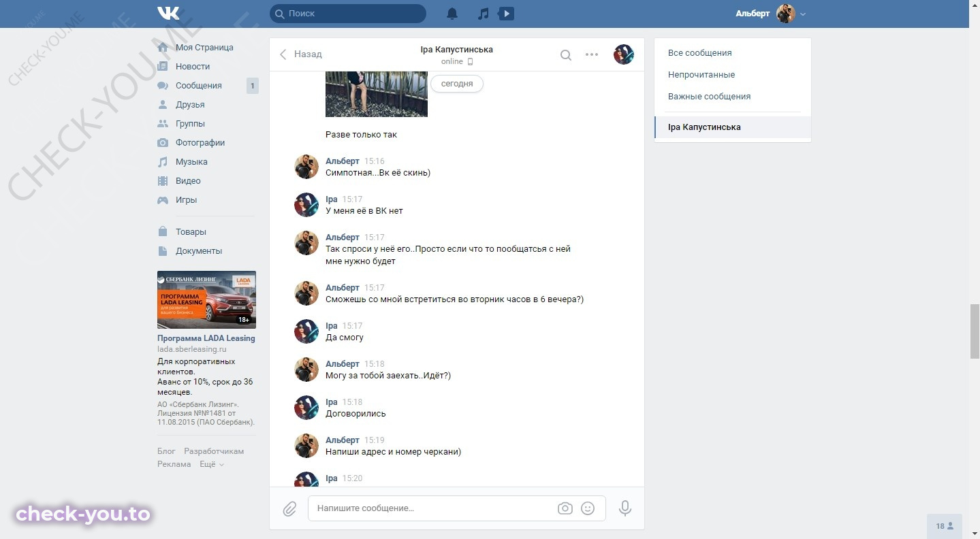Image resolution: width=980 pixels, height=539 pixels.
Task: Click the Назад link text
Action: pos(308,54)
